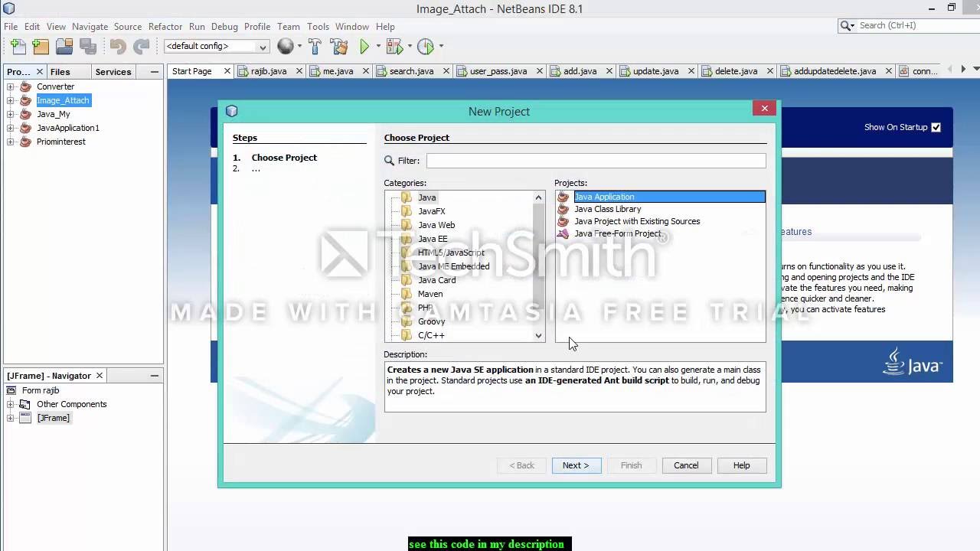Click the Java category folder icon
The height and width of the screenshot is (551, 980).
point(407,197)
